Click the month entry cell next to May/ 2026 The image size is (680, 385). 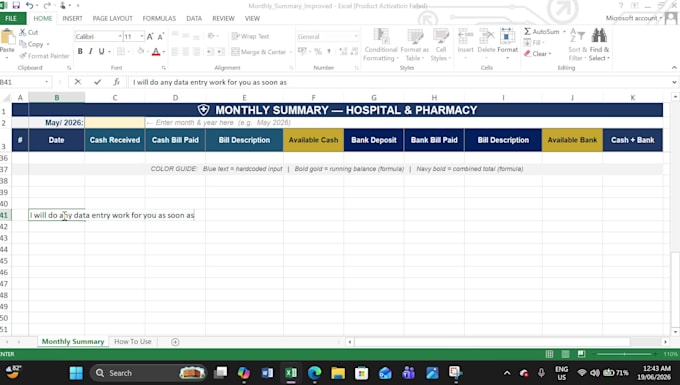tap(115, 123)
